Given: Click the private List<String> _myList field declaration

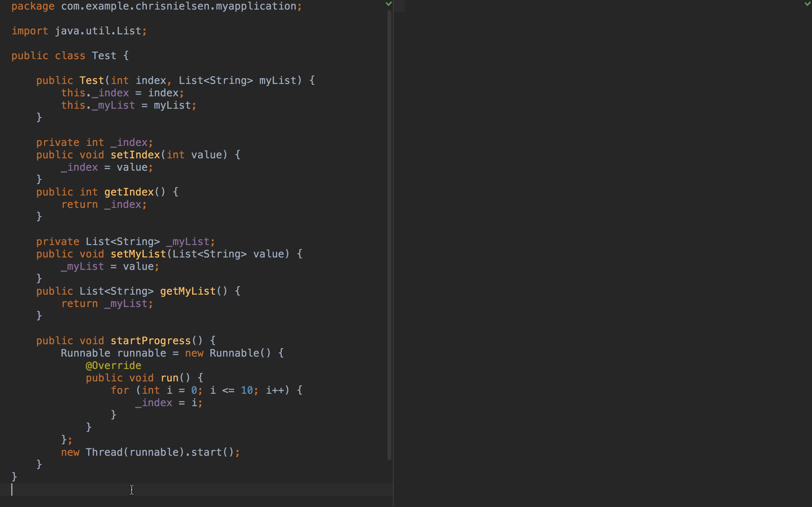Looking at the screenshot, I should tap(125, 242).
